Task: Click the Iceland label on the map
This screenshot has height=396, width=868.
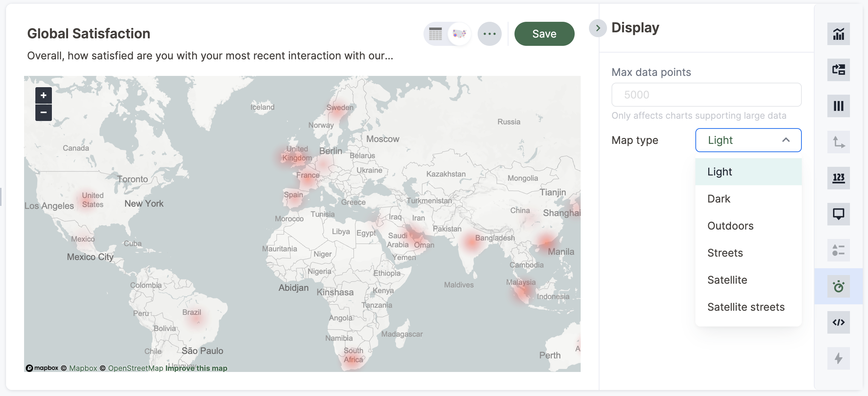Action: pos(263,107)
